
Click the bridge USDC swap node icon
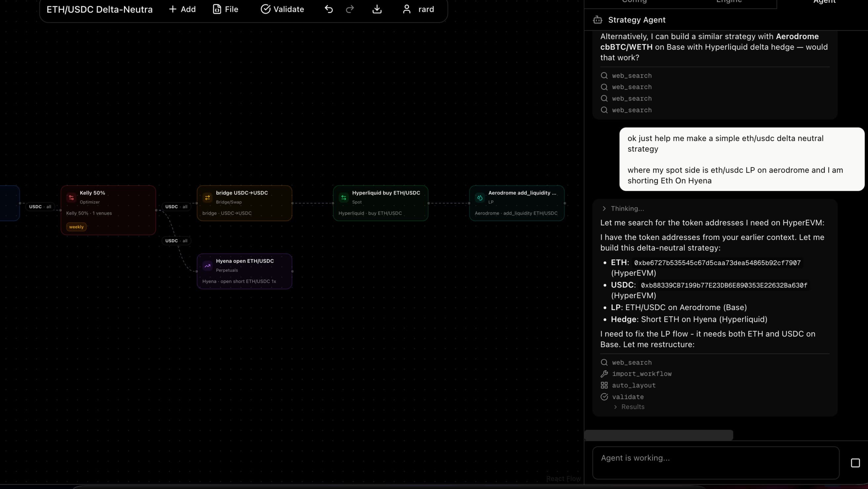pyautogui.click(x=208, y=198)
